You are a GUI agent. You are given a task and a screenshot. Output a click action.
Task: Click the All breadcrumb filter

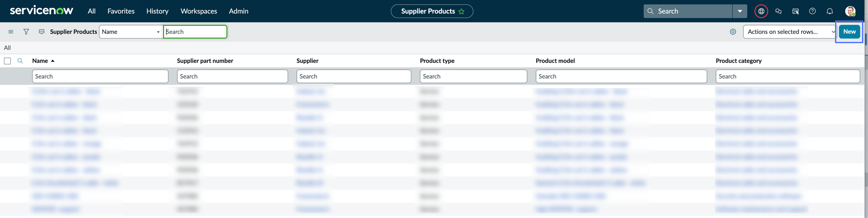pos(7,47)
